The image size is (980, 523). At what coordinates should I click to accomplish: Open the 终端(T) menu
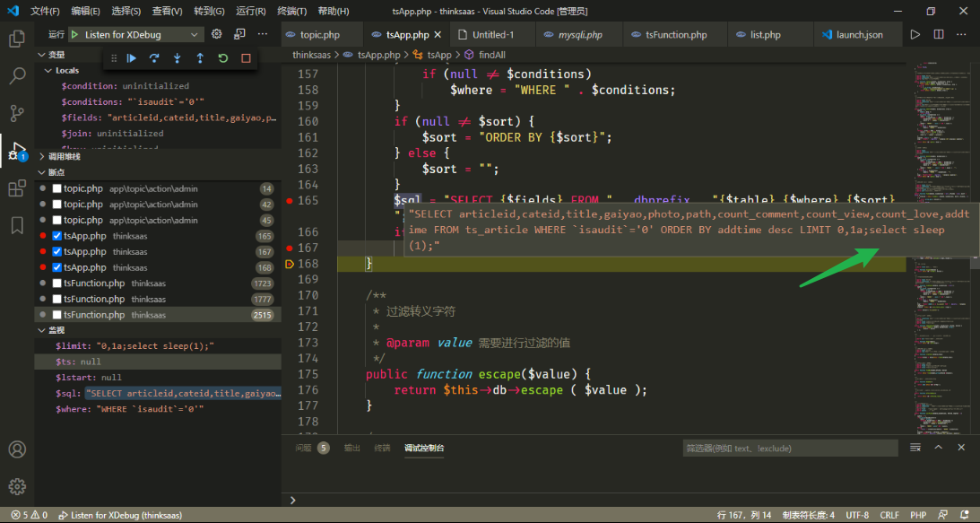(292, 12)
